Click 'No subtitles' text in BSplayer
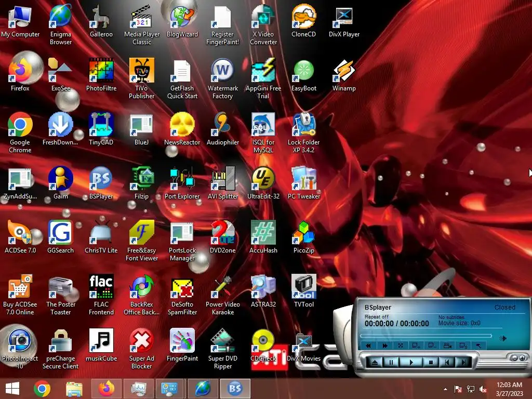This screenshot has height=399, width=532. pyautogui.click(x=451, y=317)
